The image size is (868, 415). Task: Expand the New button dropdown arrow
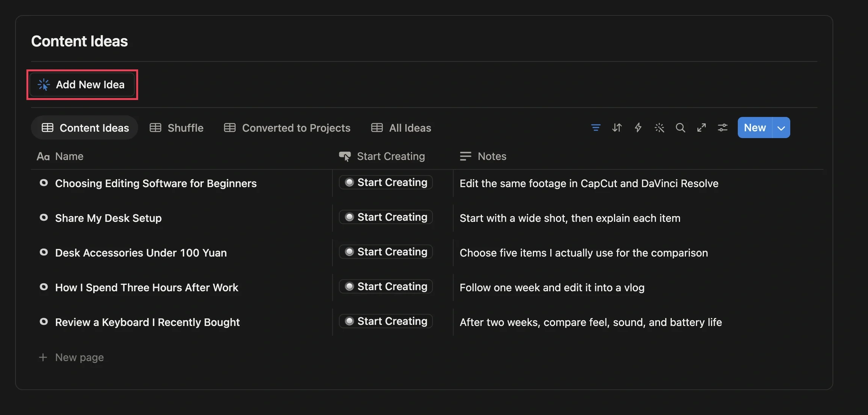click(781, 128)
